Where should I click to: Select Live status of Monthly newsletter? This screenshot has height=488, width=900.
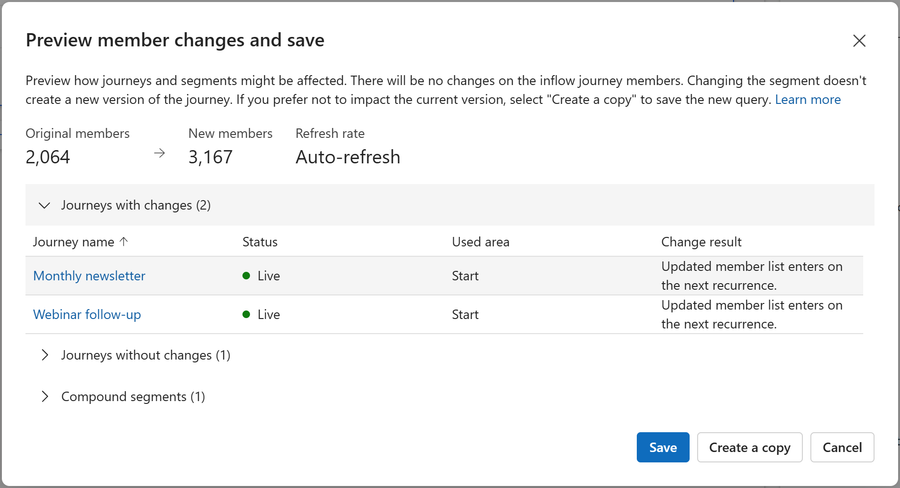tap(268, 276)
